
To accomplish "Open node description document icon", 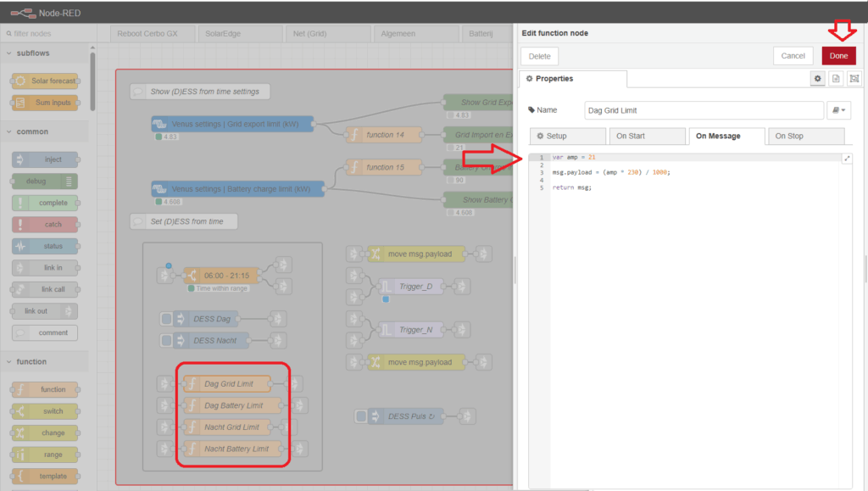I will 836,78.
